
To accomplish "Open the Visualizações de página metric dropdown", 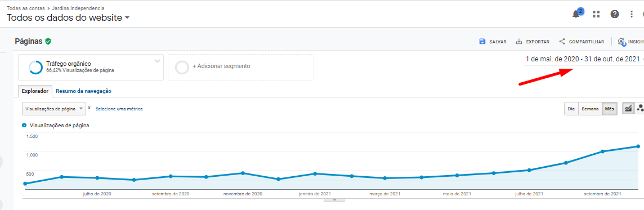I will point(54,109).
